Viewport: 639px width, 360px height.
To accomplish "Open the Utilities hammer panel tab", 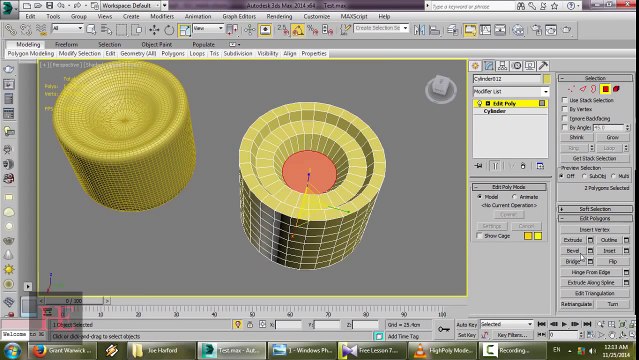I will [543, 66].
